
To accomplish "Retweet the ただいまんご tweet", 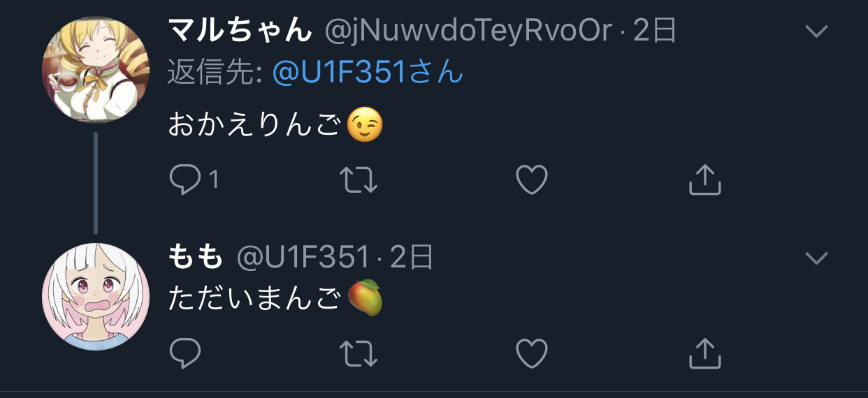I will point(359,353).
